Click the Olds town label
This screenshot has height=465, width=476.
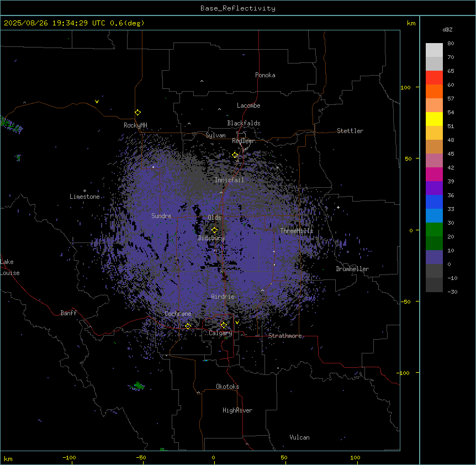214,218
